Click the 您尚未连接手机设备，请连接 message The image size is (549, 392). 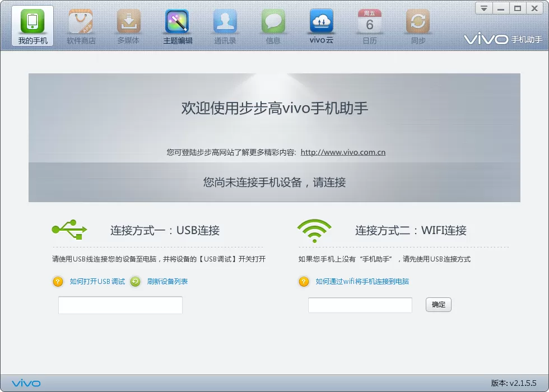274,182
